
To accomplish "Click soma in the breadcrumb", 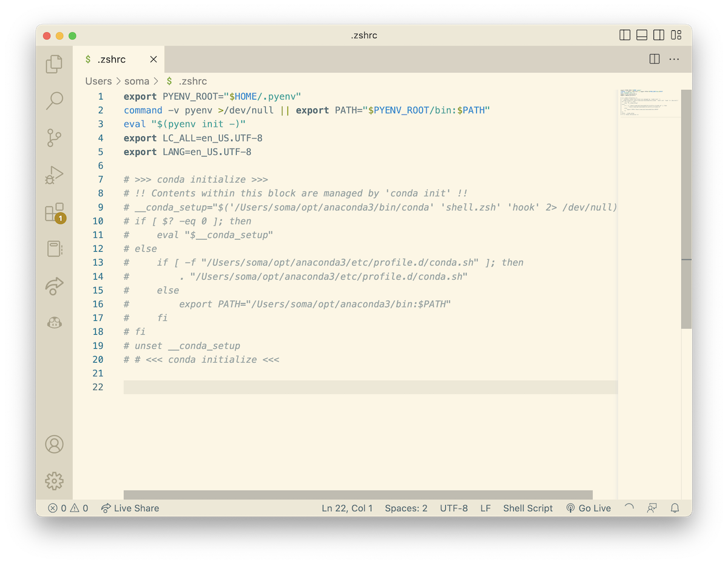I will (136, 81).
